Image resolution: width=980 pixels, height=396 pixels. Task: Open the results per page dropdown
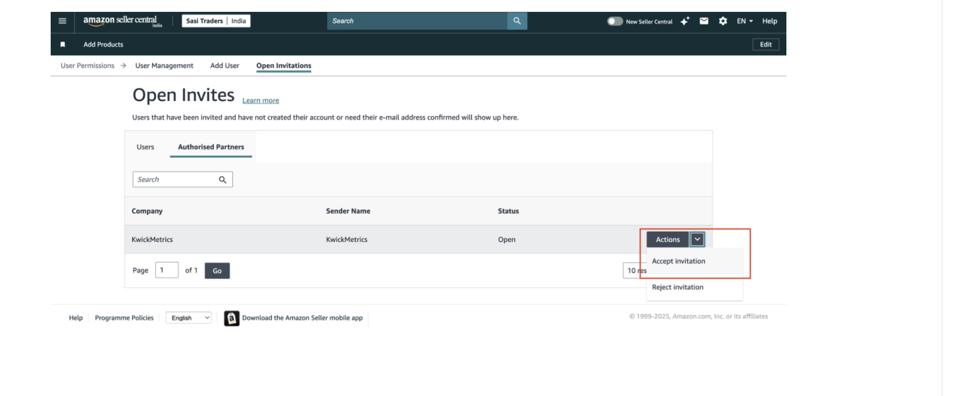(635, 271)
